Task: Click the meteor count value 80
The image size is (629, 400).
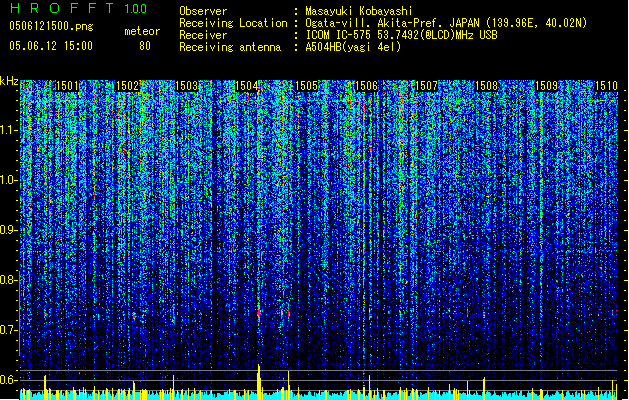Action: pyautogui.click(x=145, y=46)
